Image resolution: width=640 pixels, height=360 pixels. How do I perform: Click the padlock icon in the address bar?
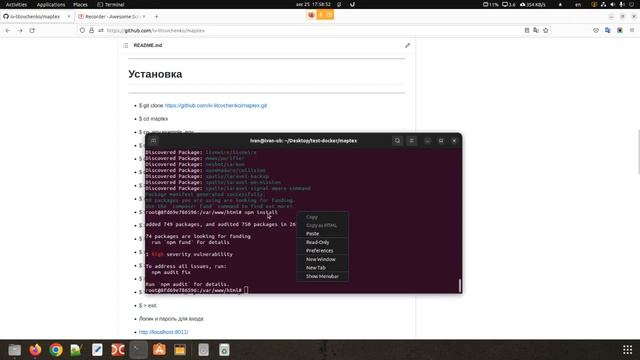pyautogui.click(x=91, y=31)
